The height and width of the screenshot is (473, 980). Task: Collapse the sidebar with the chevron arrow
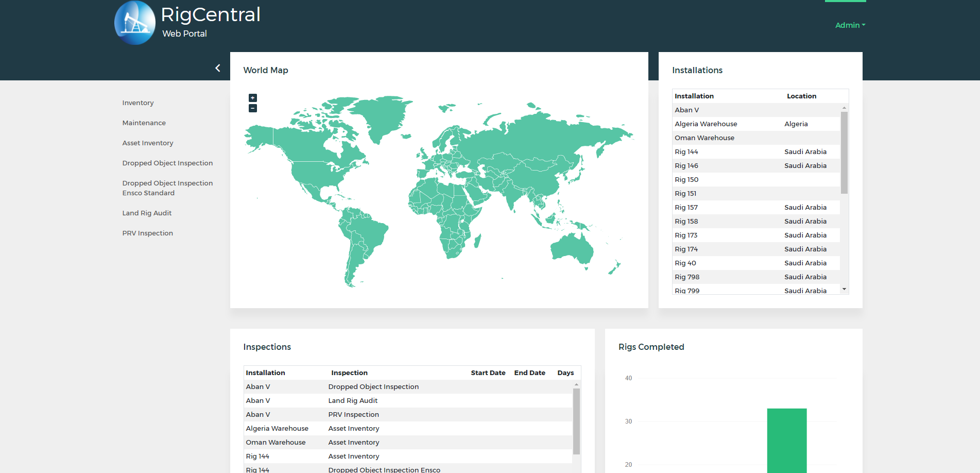pos(218,68)
